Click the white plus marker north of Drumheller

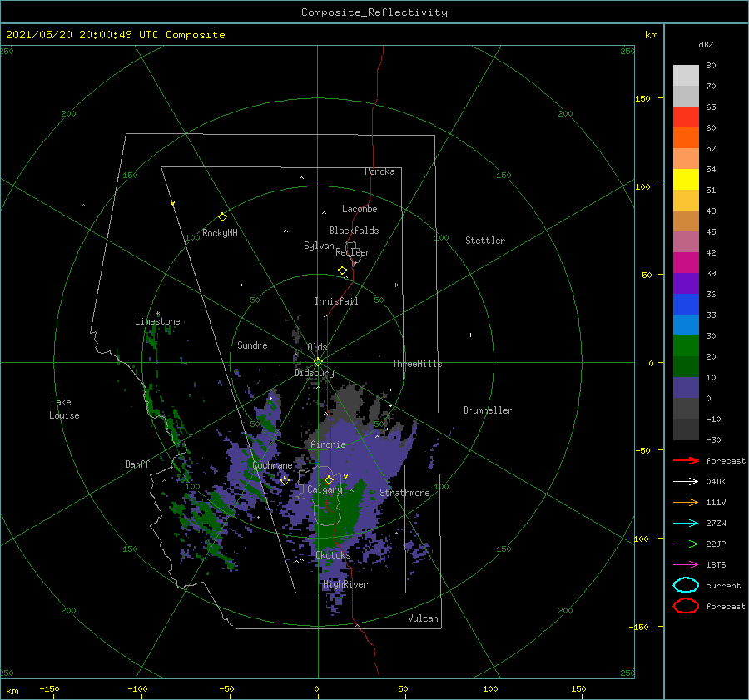[470, 335]
